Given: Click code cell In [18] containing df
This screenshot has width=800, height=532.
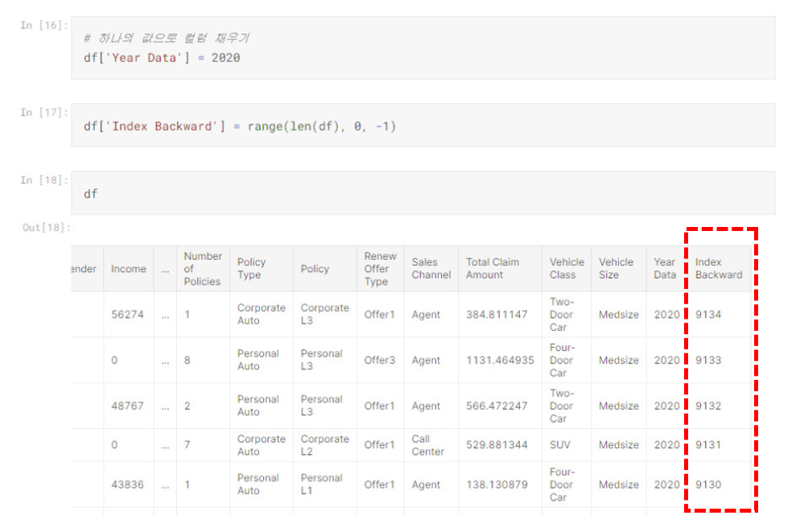Looking at the screenshot, I should (423, 193).
